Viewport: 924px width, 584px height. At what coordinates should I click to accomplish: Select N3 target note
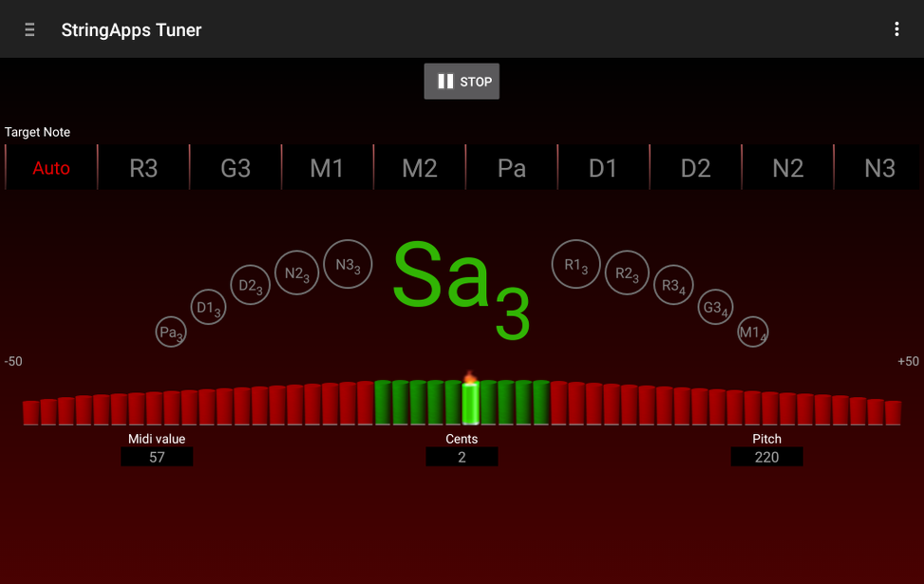coord(879,168)
